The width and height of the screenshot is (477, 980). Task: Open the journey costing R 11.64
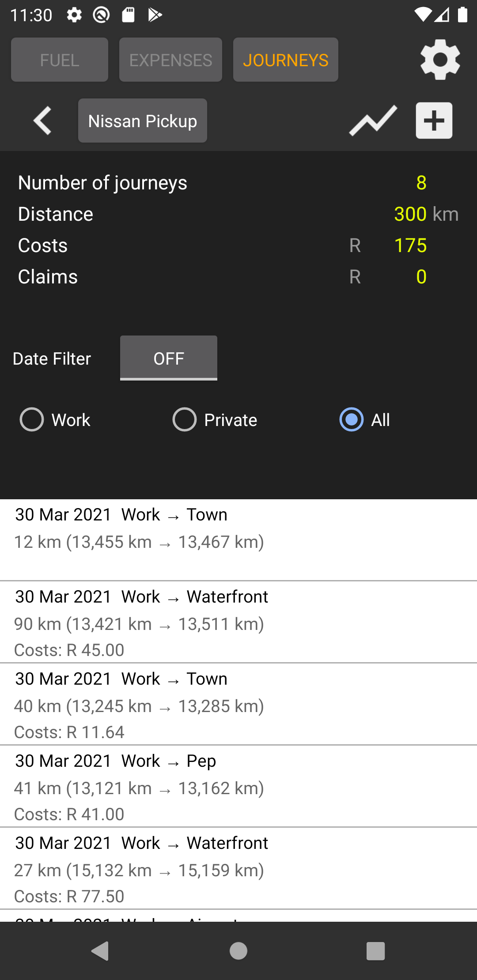[x=238, y=704]
